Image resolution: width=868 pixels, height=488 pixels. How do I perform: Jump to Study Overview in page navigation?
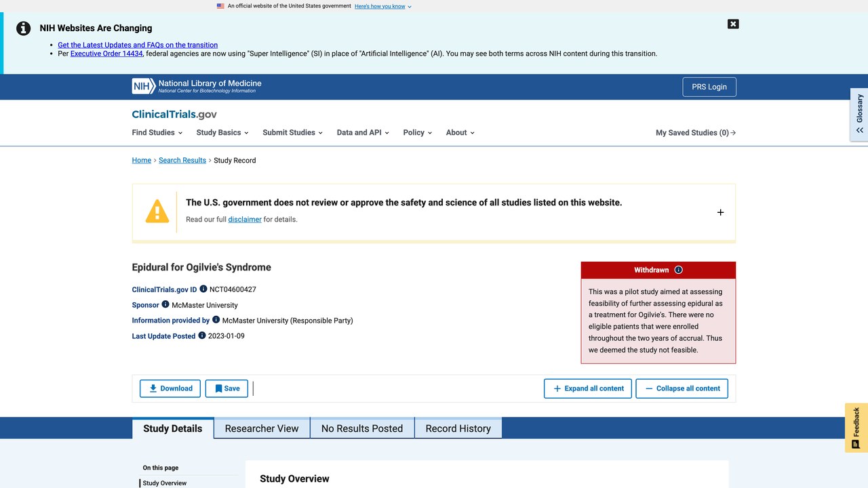click(165, 483)
